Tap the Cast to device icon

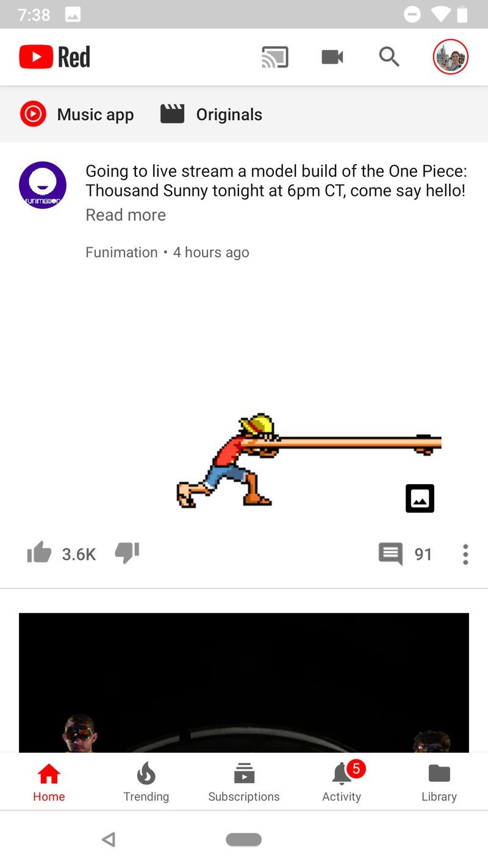274,57
